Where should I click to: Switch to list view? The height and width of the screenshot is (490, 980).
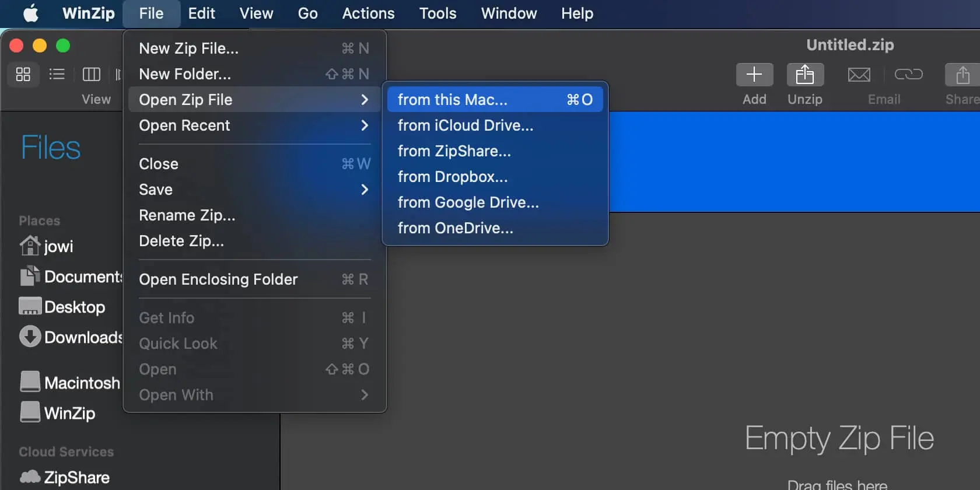[x=57, y=74]
